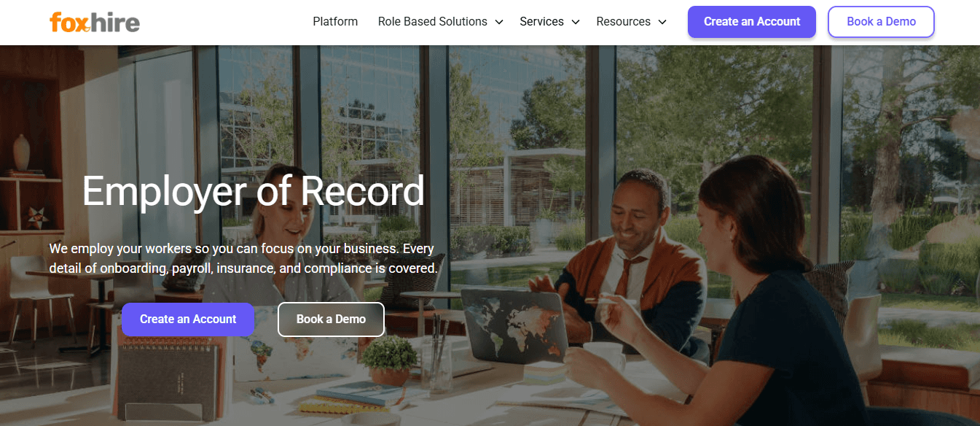Click the orange 'fox' part of logo

70,23
